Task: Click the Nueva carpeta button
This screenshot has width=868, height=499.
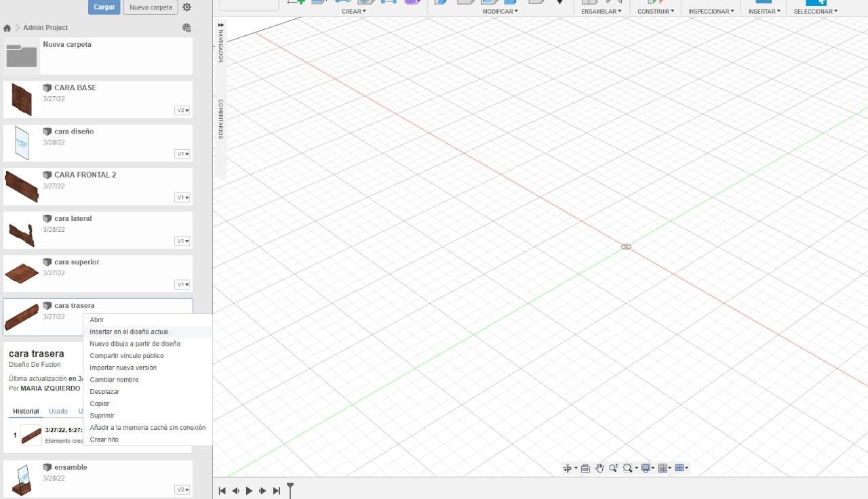Action: (x=151, y=7)
